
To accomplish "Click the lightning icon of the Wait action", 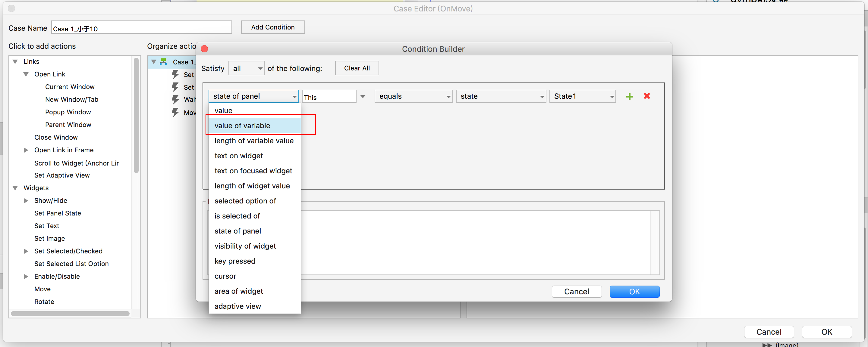I will (175, 100).
